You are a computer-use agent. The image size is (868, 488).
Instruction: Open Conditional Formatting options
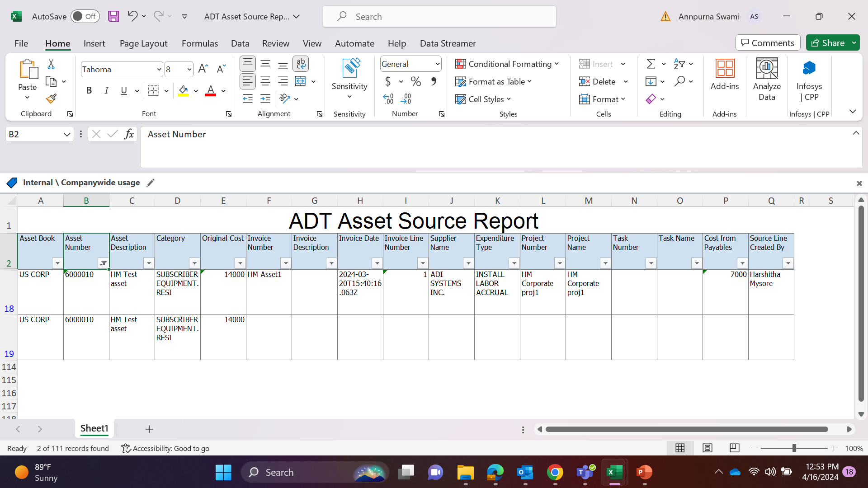coord(507,64)
